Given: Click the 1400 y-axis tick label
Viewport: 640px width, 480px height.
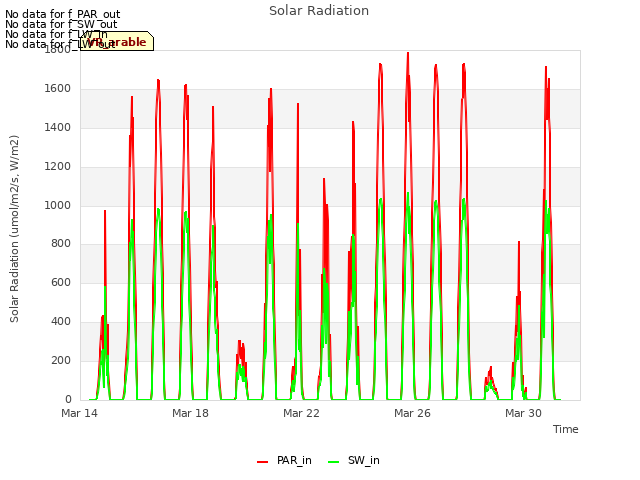Looking at the screenshot, I should [x=58, y=127].
